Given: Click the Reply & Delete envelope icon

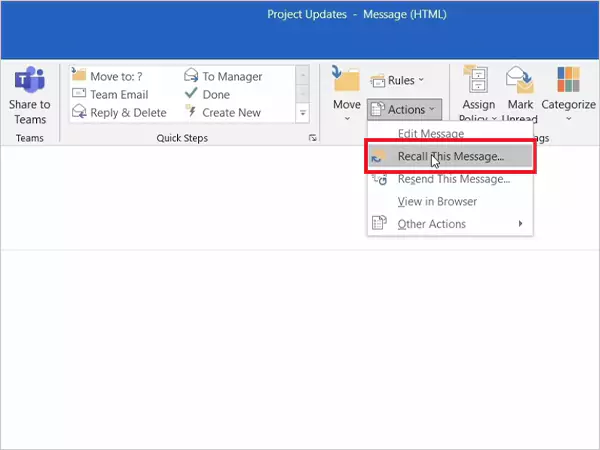Looking at the screenshot, I should coord(79,111).
